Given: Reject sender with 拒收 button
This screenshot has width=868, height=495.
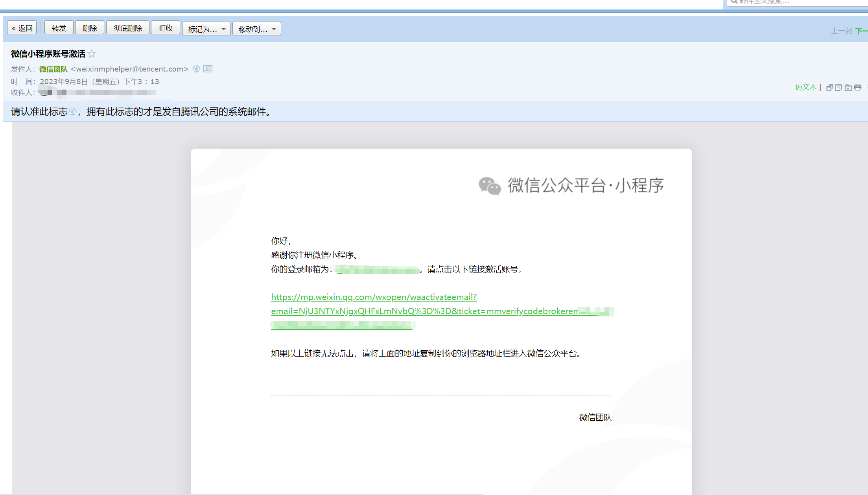Looking at the screenshot, I should [x=166, y=28].
